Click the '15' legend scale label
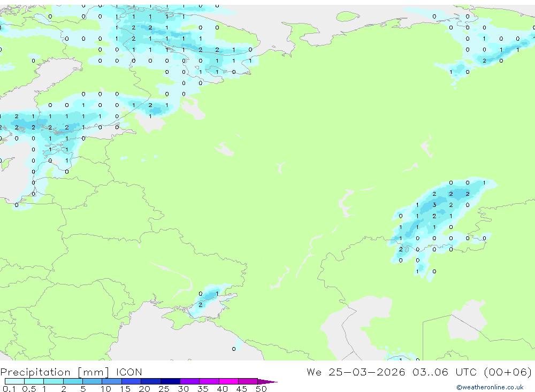The width and height of the screenshot is (535, 392). pos(125,389)
